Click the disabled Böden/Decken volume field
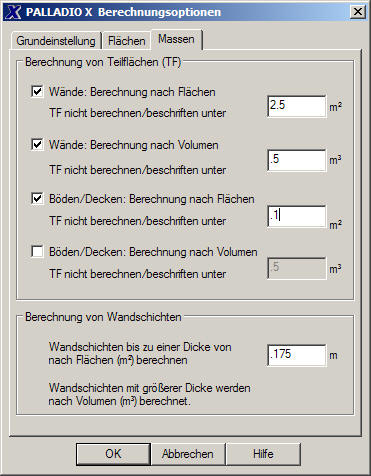 (297, 268)
